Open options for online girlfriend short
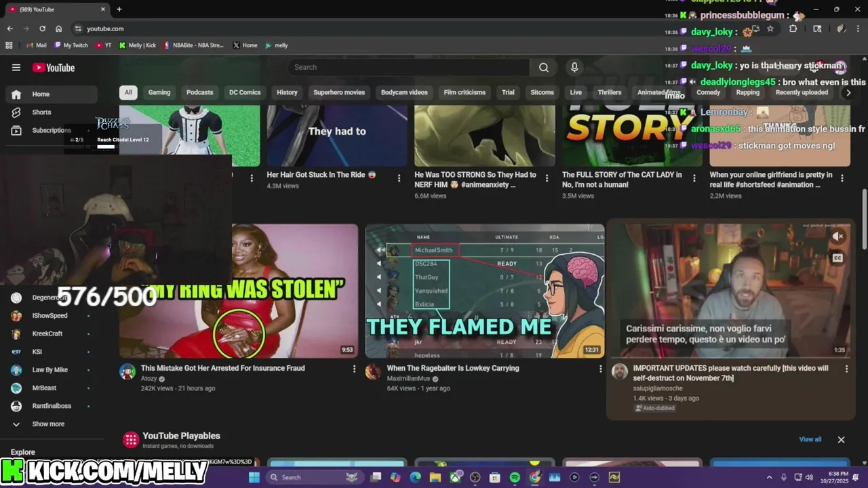 (x=842, y=178)
